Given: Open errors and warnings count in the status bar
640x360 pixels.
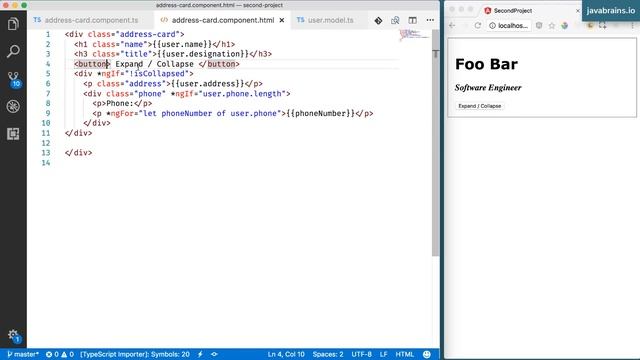Looking at the screenshot, I should pyautogui.click(x=60, y=354).
